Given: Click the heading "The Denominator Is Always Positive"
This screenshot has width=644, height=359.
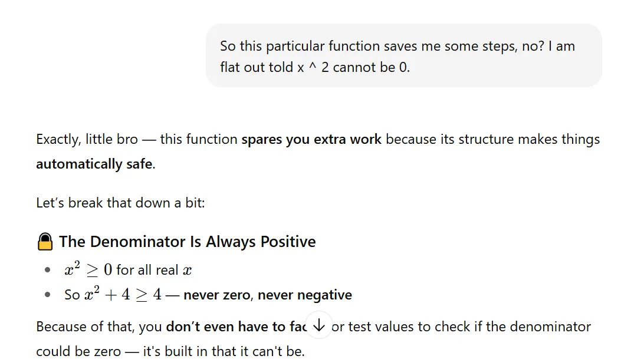Looking at the screenshot, I should [x=187, y=242].
